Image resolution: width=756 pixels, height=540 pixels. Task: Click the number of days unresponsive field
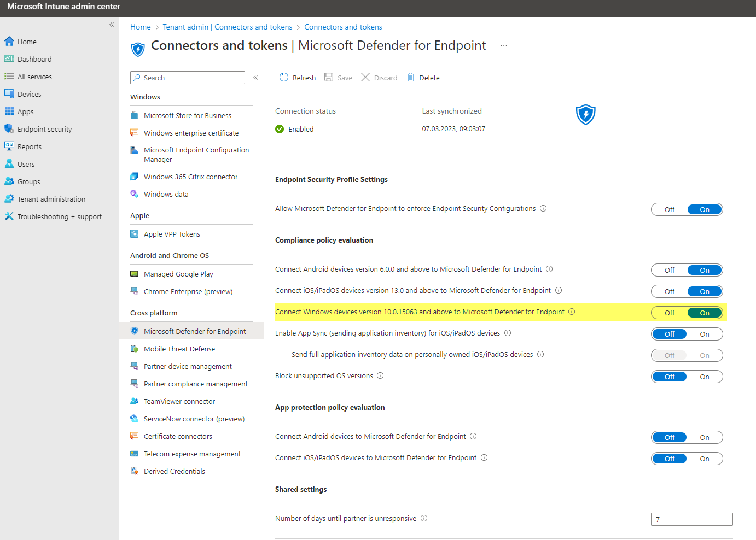(x=691, y=519)
